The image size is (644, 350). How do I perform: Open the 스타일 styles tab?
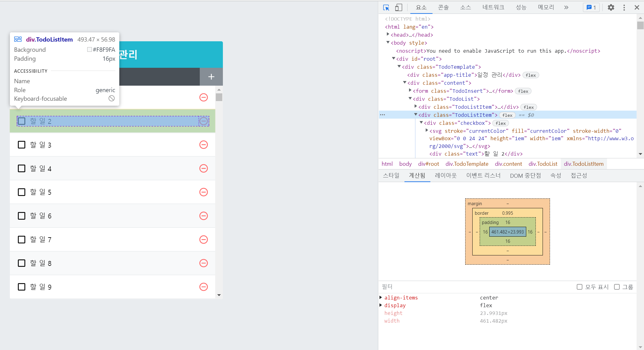click(x=391, y=176)
